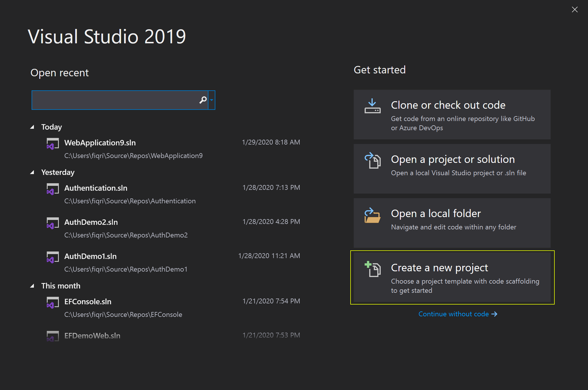Open the search box dropdown arrow
Image resolution: width=588 pixels, height=390 pixels.
coord(212,100)
